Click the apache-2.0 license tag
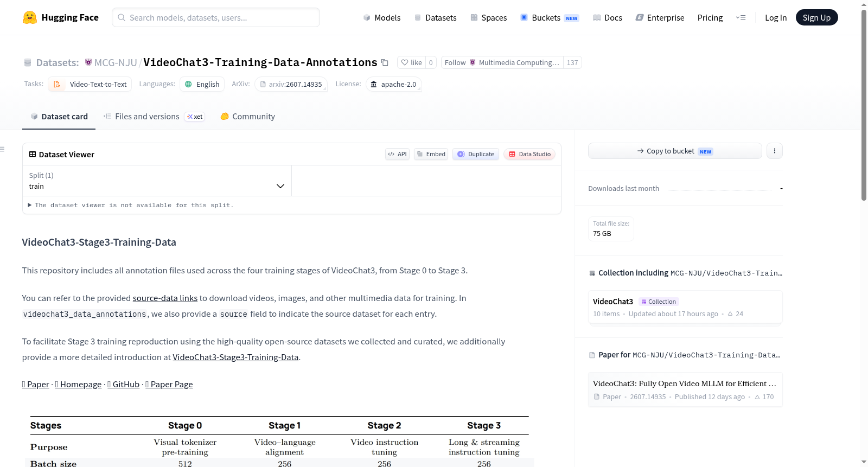 393,84
